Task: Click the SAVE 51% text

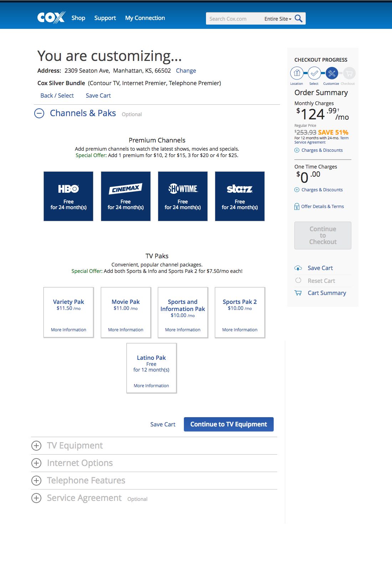Action: (x=333, y=132)
